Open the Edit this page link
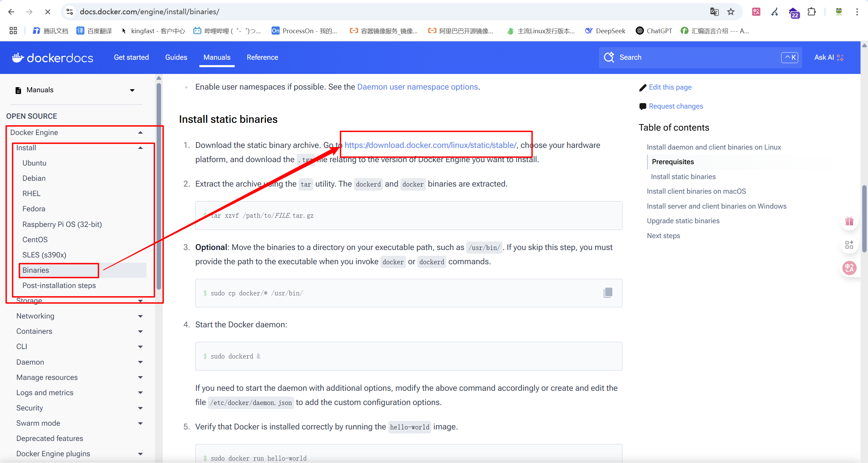Viewport: 868px width, 463px height. tap(670, 87)
